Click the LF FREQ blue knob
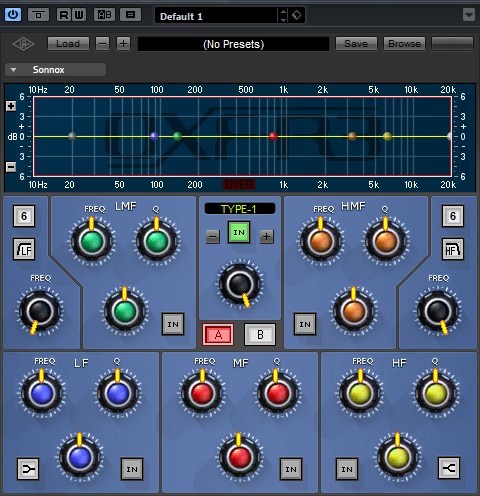Screen dimensions: 480x496 42,393
